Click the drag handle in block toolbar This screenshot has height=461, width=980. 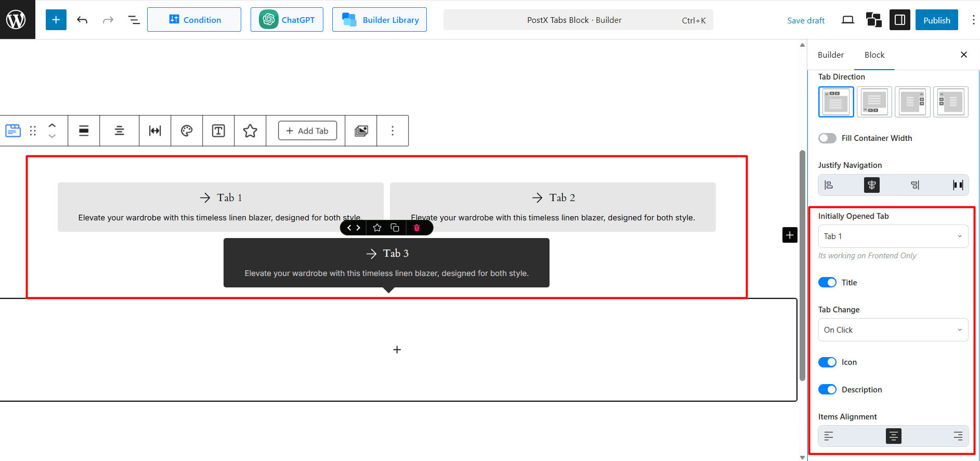click(33, 131)
